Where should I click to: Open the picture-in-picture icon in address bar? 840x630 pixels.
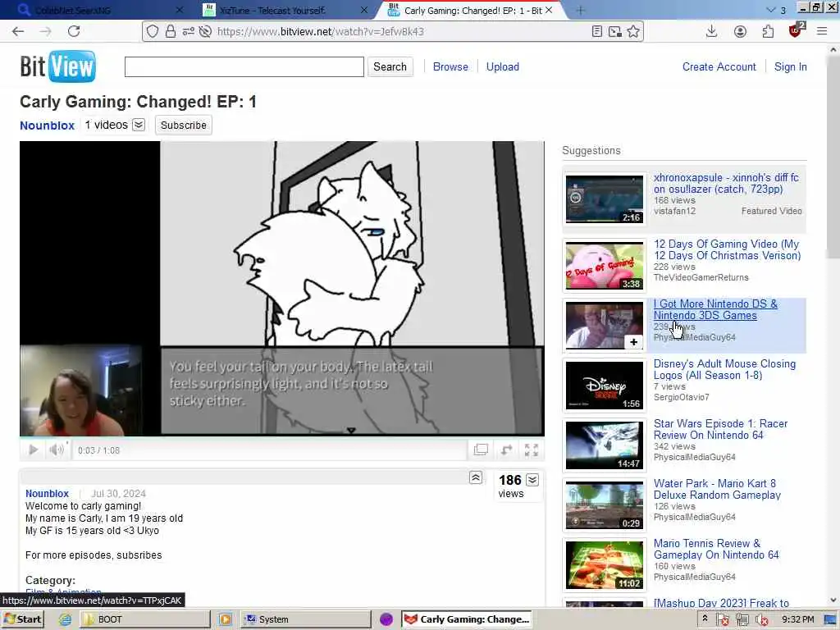[615, 32]
